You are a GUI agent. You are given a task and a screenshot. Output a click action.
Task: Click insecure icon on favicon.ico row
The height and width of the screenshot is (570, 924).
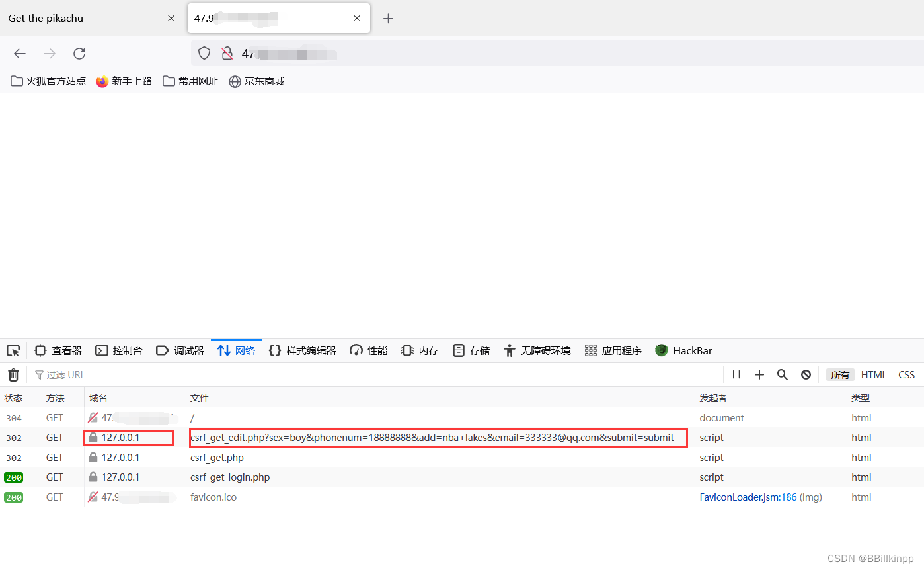tap(93, 497)
